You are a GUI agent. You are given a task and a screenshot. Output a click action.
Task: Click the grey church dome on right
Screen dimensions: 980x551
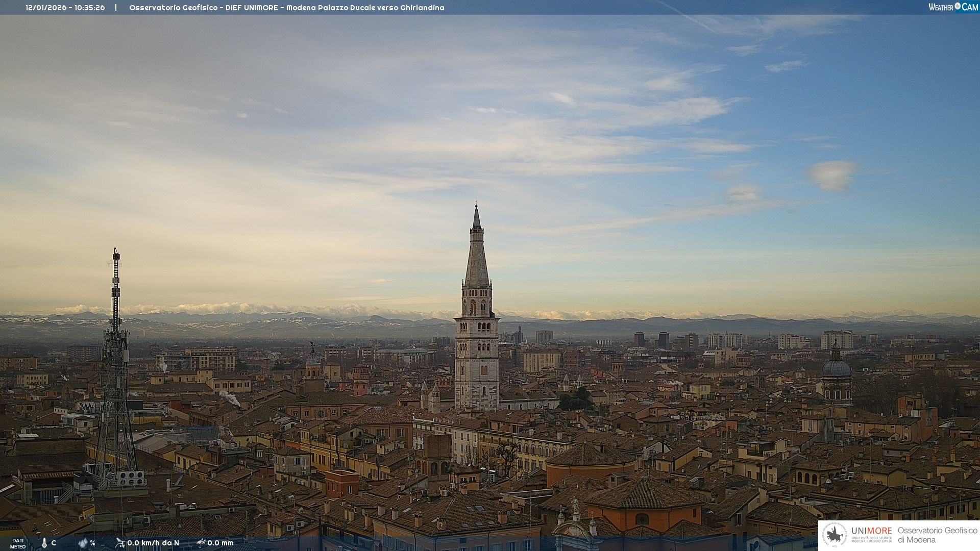[836, 367]
